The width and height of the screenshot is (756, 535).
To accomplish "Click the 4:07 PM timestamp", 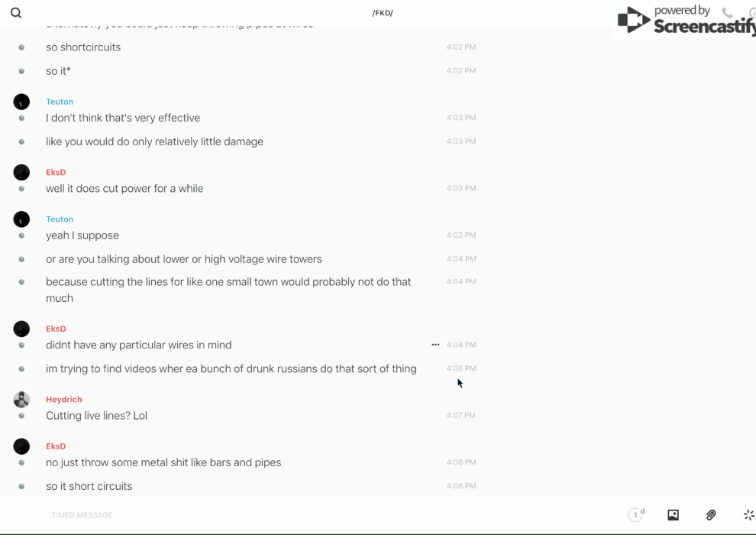I will pyautogui.click(x=460, y=416).
